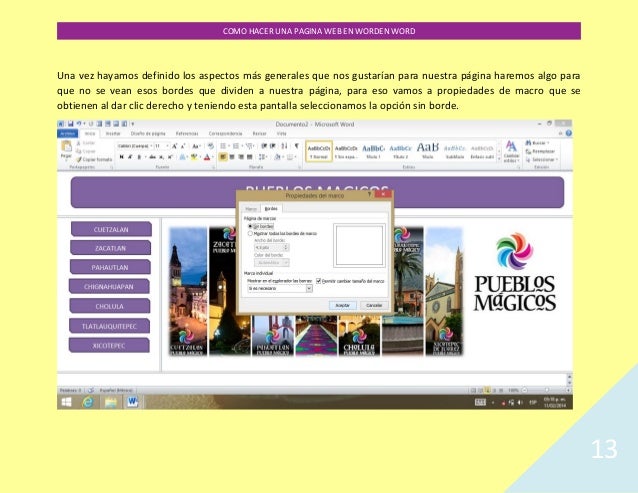The height and width of the screenshot is (493, 638).
Task: Adjust the zoom slider in status bar
Action: 547,390
